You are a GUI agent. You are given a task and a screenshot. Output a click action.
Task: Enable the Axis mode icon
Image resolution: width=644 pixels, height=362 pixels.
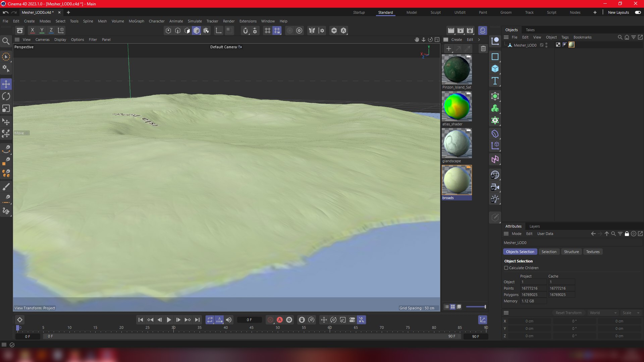pyautogui.click(x=218, y=31)
